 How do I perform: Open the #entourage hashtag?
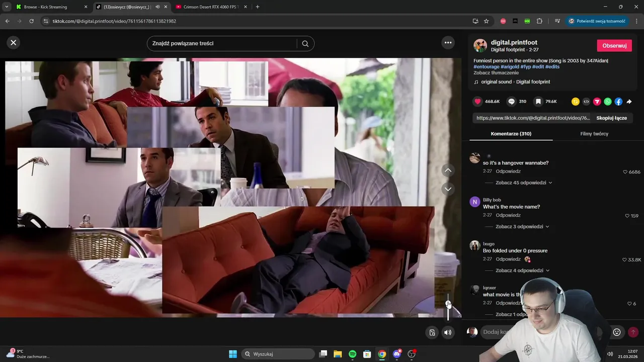point(486,66)
